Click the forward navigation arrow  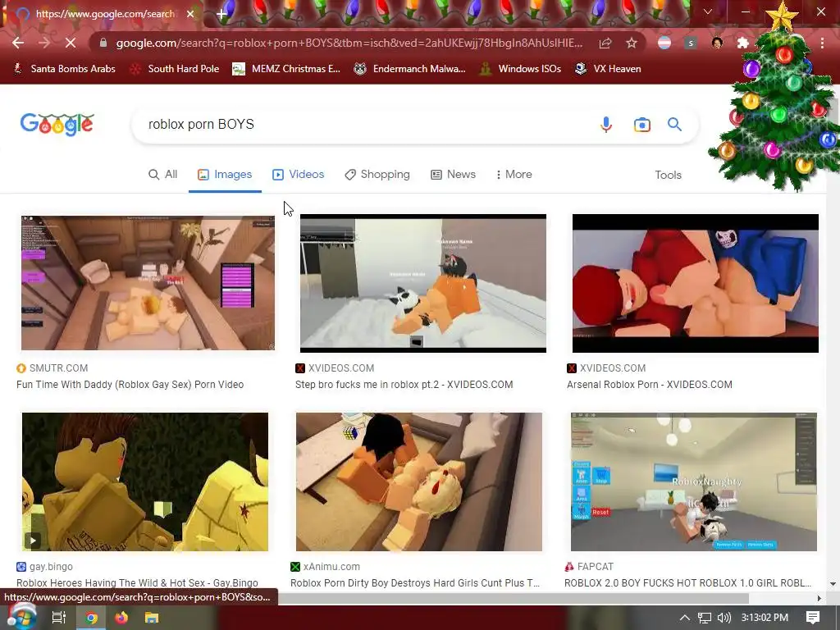tap(44, 43)
